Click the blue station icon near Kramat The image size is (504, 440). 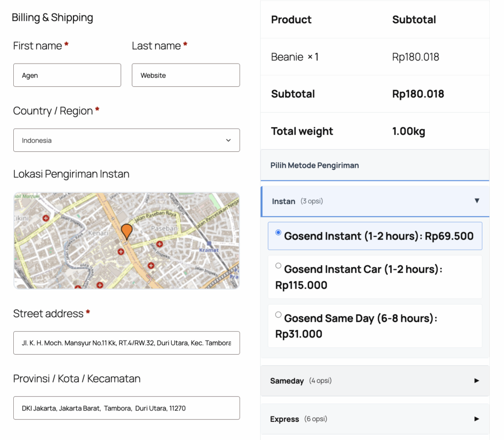click(209, 243)
